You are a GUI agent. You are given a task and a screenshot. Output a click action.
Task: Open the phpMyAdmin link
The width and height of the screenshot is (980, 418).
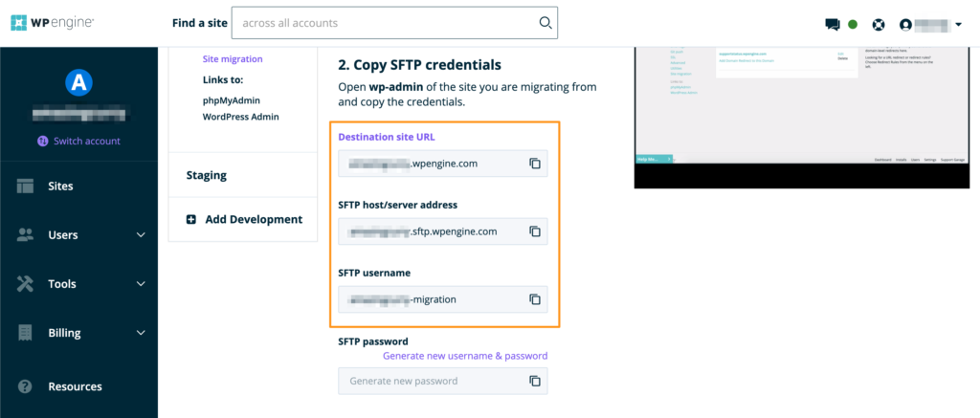(231, 100)
